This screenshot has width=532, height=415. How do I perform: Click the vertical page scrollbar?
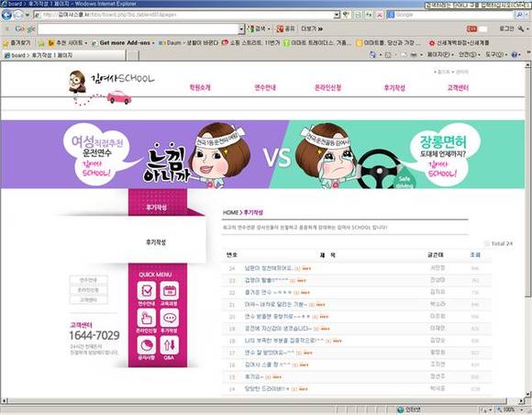[x=528, y=230]
